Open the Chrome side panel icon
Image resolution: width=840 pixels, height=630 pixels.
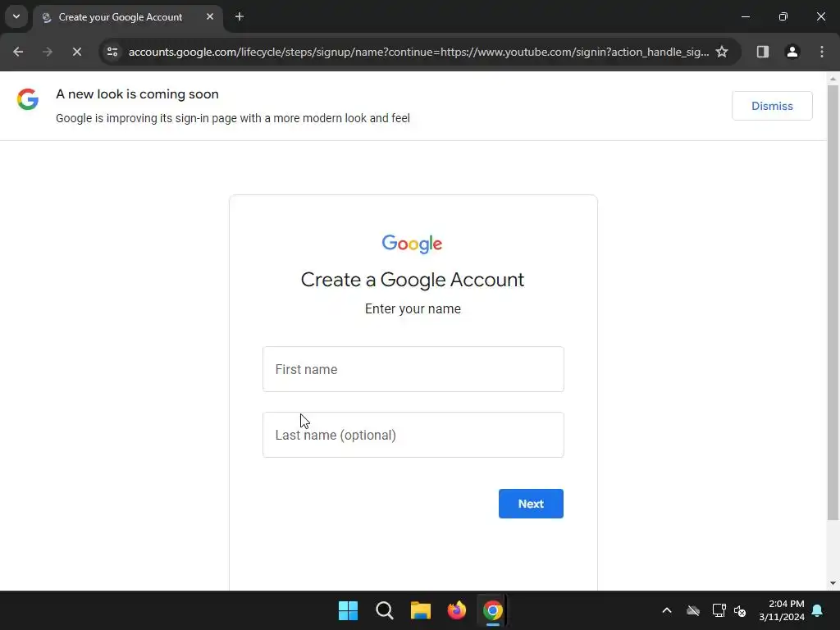[762, 52]
